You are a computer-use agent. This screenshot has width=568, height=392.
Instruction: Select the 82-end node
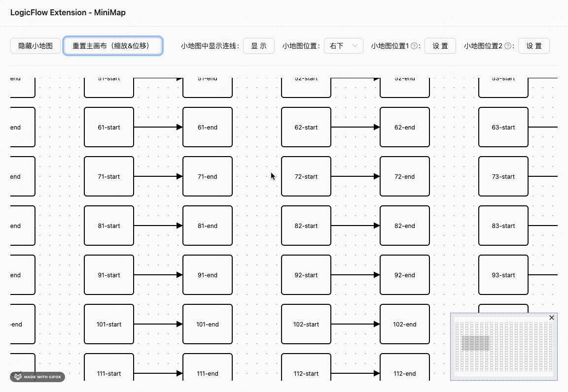pos(405,226)
